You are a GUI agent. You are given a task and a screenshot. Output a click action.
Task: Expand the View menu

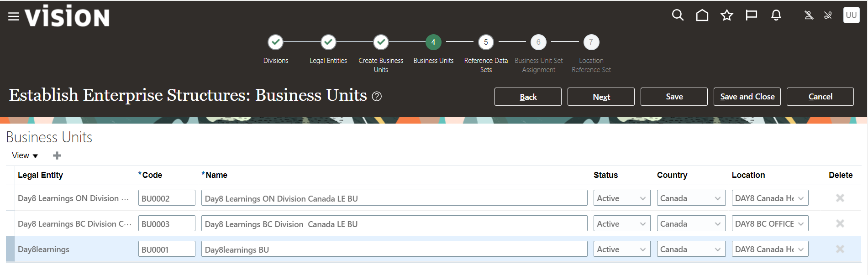tap(25, 156)
